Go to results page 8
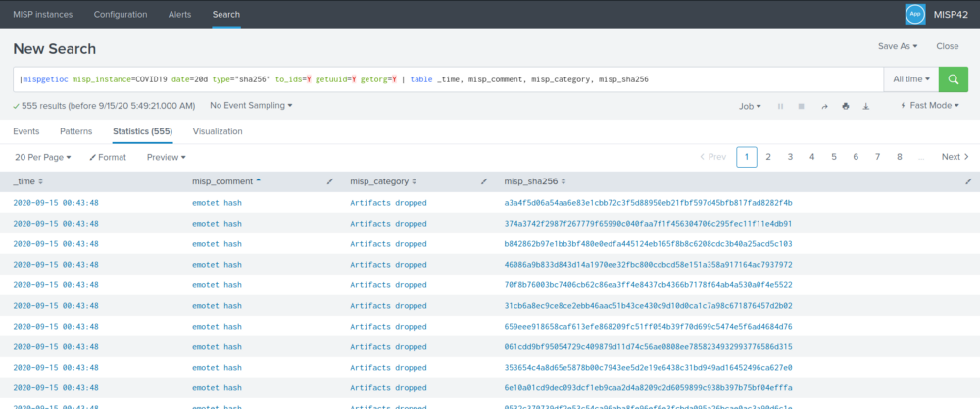The height and width of the screenshot is (409, 980). tap(900, 157)
